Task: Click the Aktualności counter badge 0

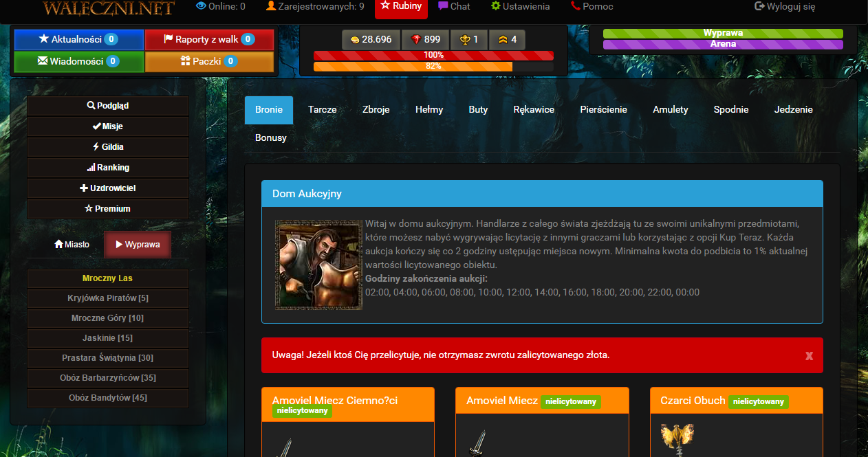Action: 111,40
